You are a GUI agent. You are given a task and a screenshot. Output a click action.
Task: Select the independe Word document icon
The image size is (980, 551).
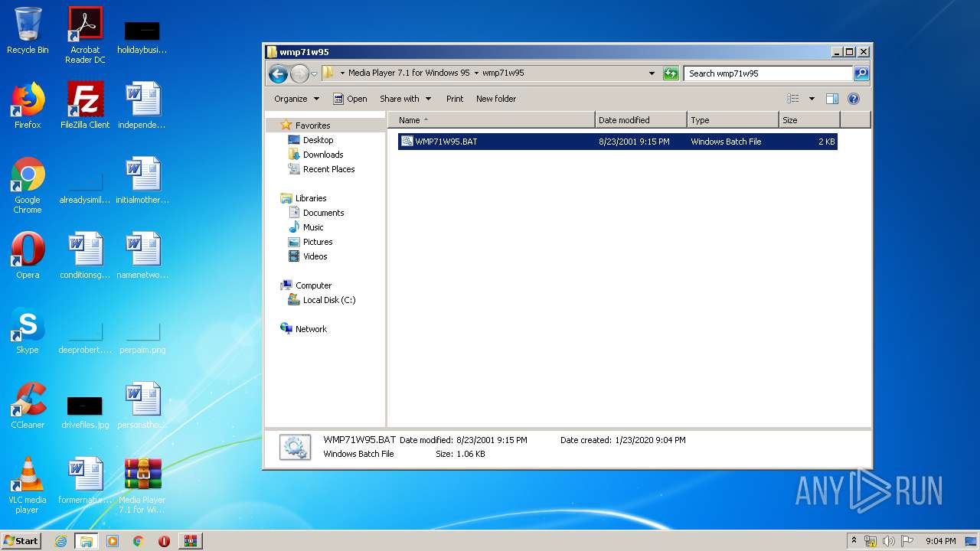142,105
